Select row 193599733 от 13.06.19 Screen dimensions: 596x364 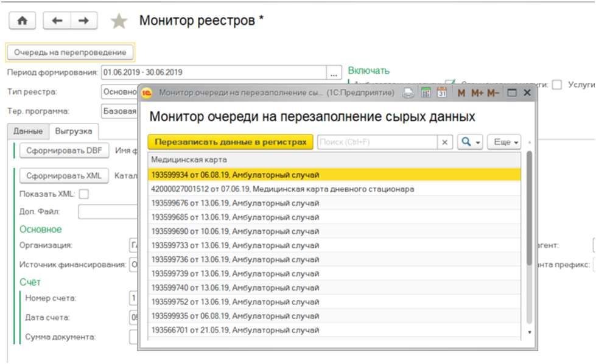pos(334,245)
